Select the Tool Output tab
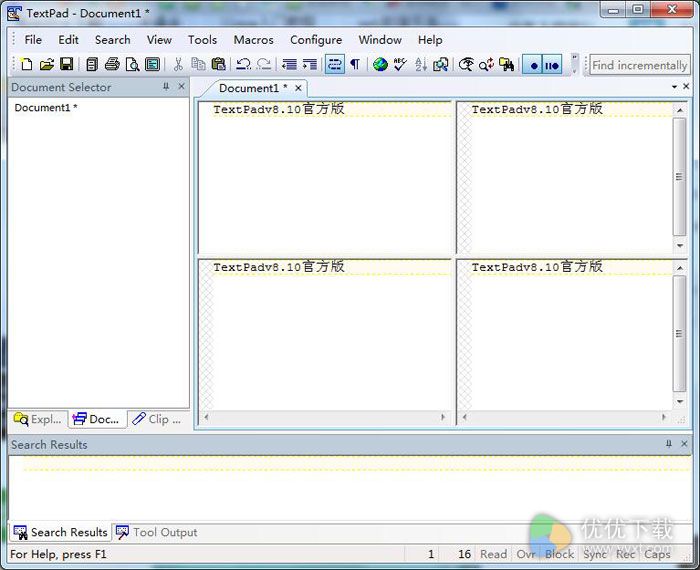The image size is (700, 570). [157, 532]
